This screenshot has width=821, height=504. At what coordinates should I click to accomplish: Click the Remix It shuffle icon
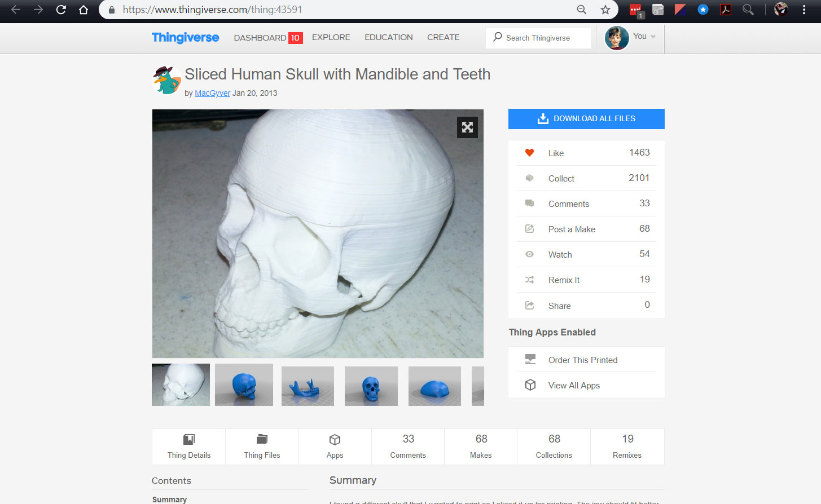click(x=529, y=280)
